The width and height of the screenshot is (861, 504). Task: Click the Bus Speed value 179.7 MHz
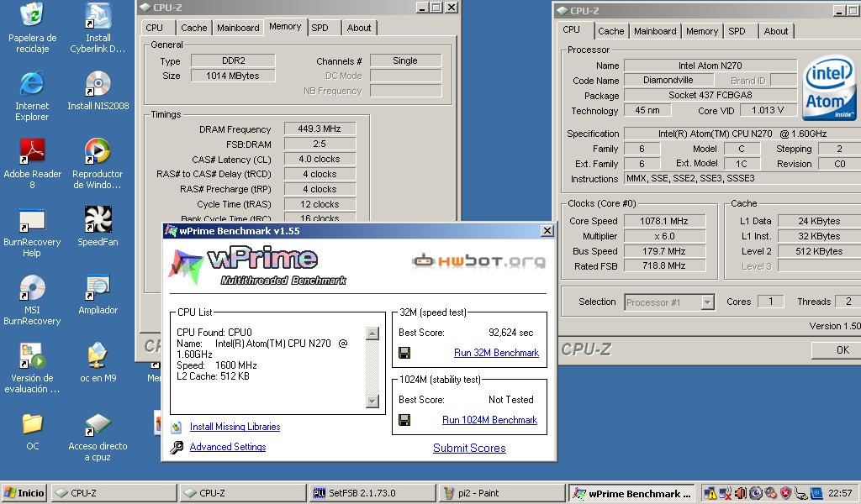(664, 251)
